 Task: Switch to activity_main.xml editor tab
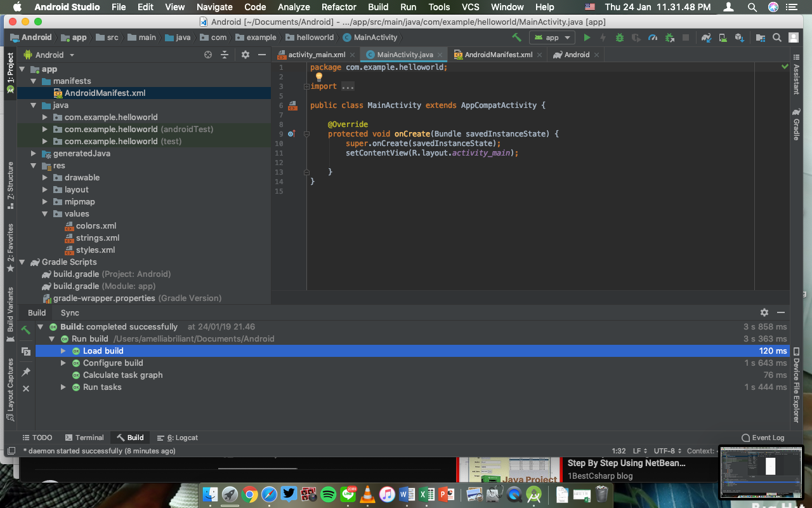(317, 55)
